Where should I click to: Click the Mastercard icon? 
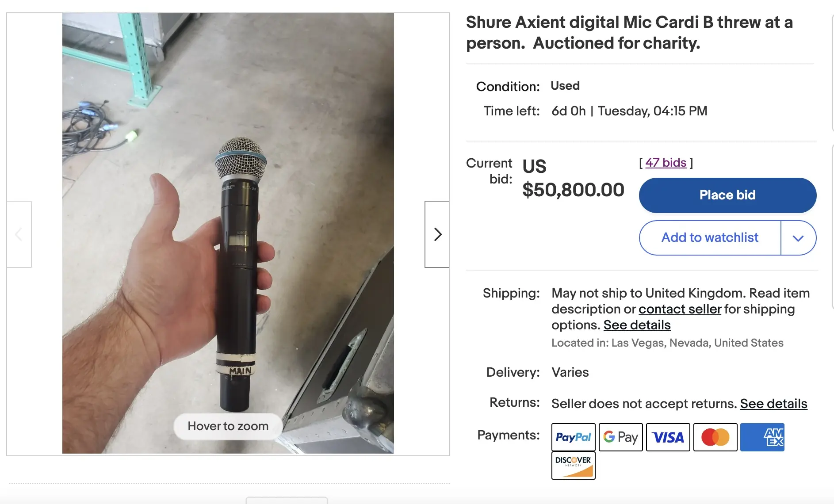coord(715,437)
